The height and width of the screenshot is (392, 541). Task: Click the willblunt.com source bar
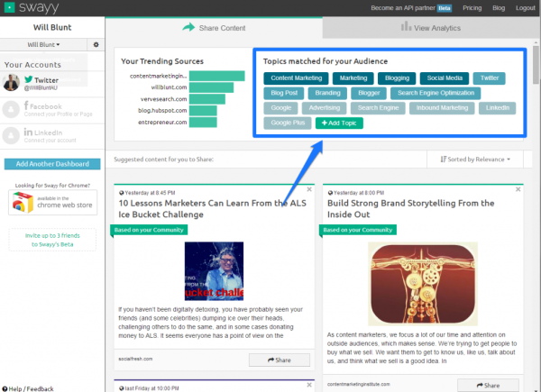211,87
